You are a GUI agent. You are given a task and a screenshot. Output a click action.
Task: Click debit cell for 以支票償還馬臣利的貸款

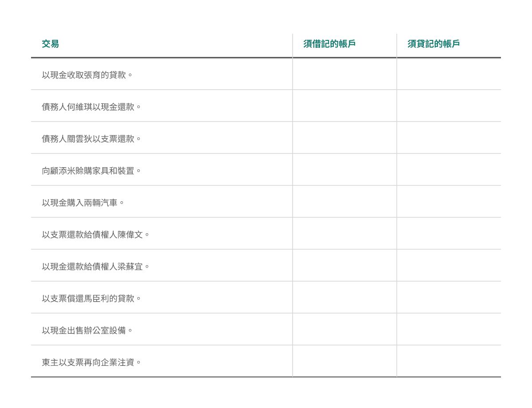coord(345,298)
